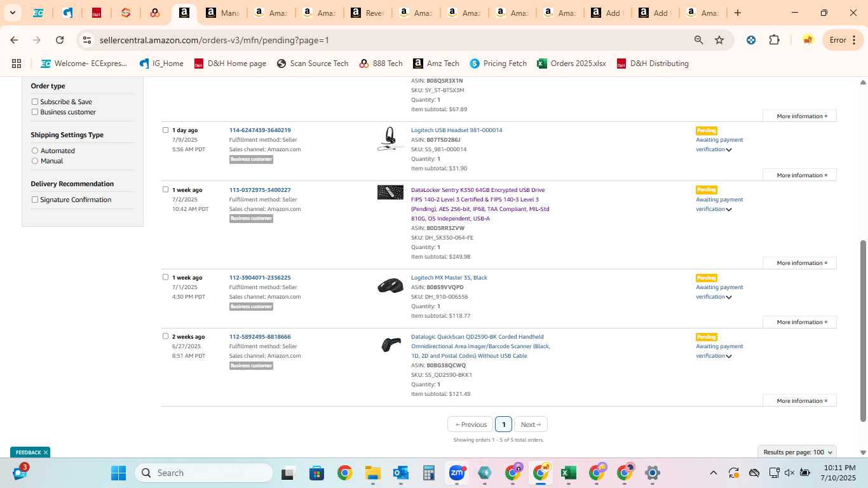
Task: Open order 114-6247439-3640219 link
Action: 260,130
